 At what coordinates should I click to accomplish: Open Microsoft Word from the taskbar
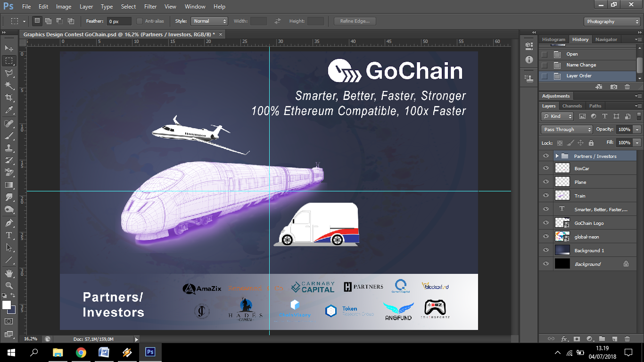[104, 352]
